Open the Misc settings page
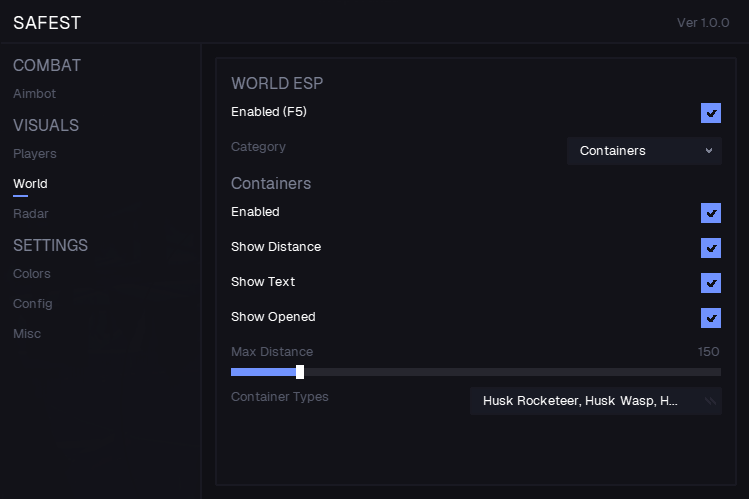 [x=27, y=334]
